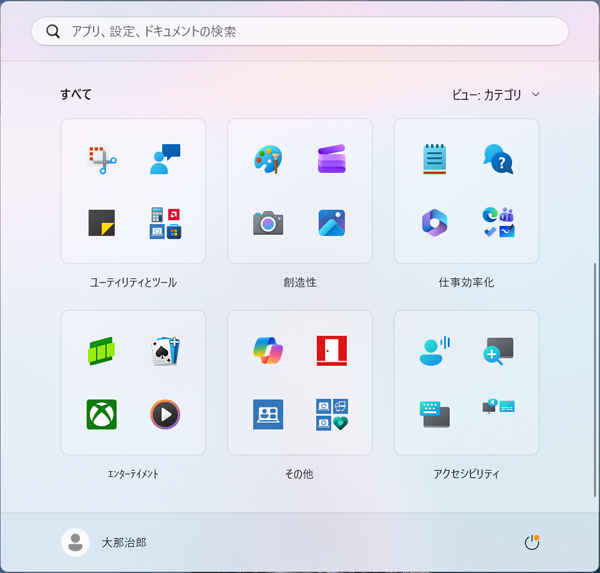This screenshot has height=573, width=600.
Task: Click the magnifying glass search icon
Action: click(x=53, y=31)
